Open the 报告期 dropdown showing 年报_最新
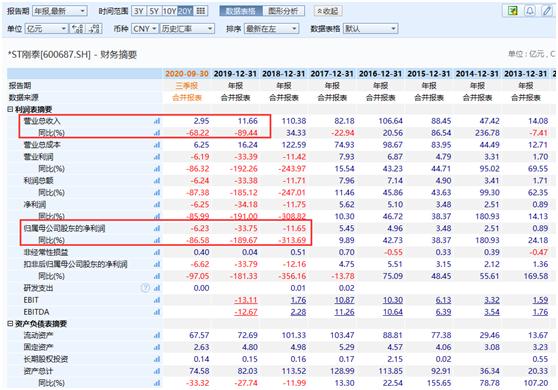Viewport: 558px width, 390px height. 59,11
